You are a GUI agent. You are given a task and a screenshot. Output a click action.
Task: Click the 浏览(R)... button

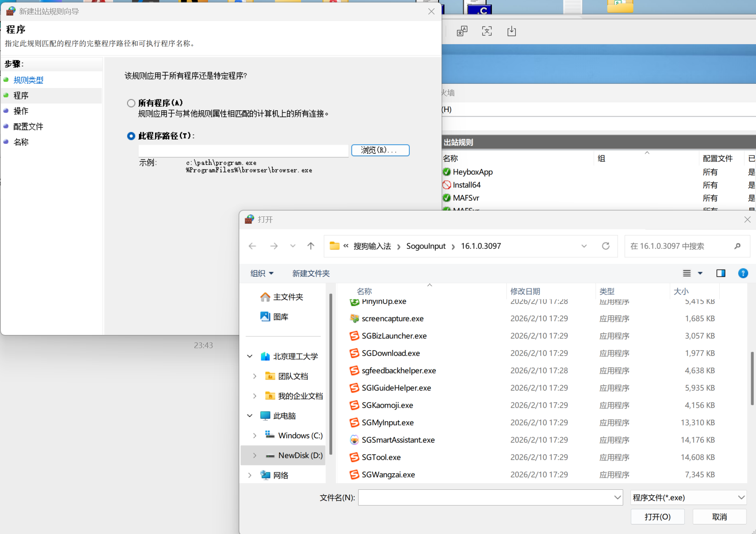(380, 150)
